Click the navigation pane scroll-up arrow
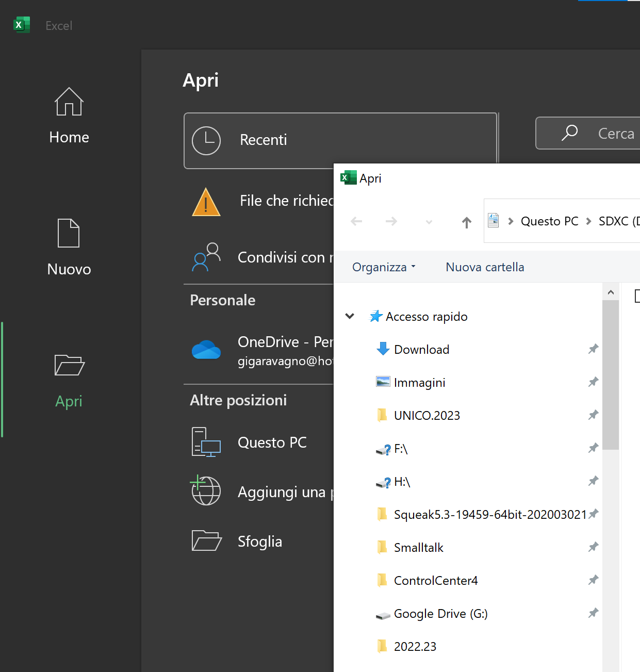 [611, 292]
